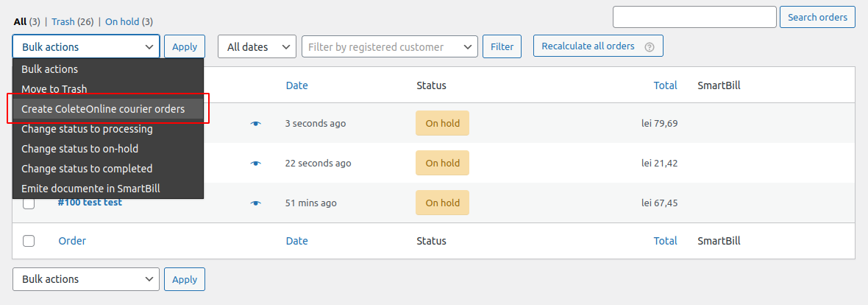
Task: Click the lei 67,45 total value
Action: pyautogui.click(x=659, y=203)
